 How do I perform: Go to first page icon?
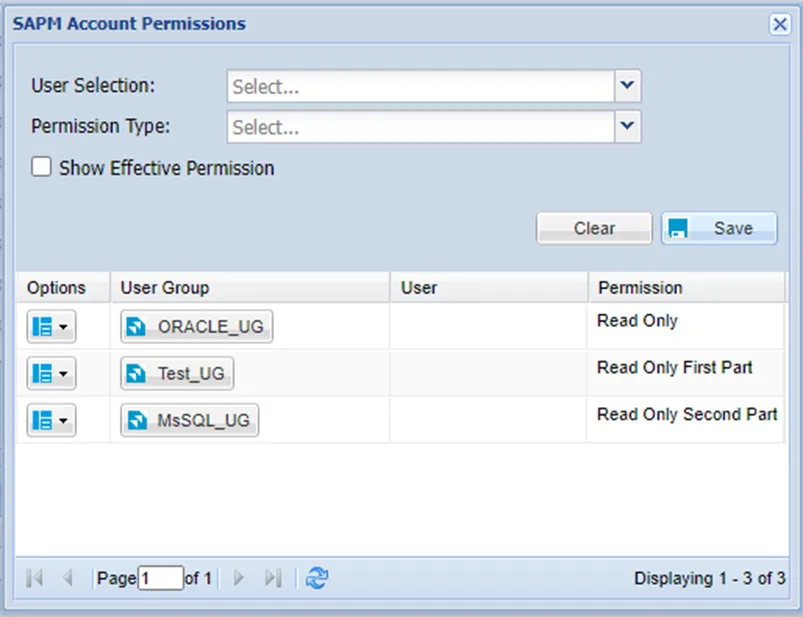(x=34, y=578)
